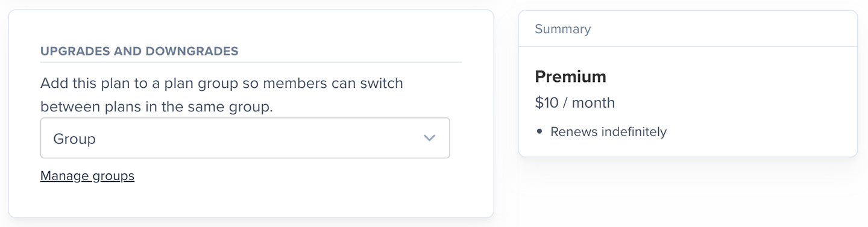This screenshot has width=868, height=227.
Task: Click the Summary card header
Action: point(688,29)
